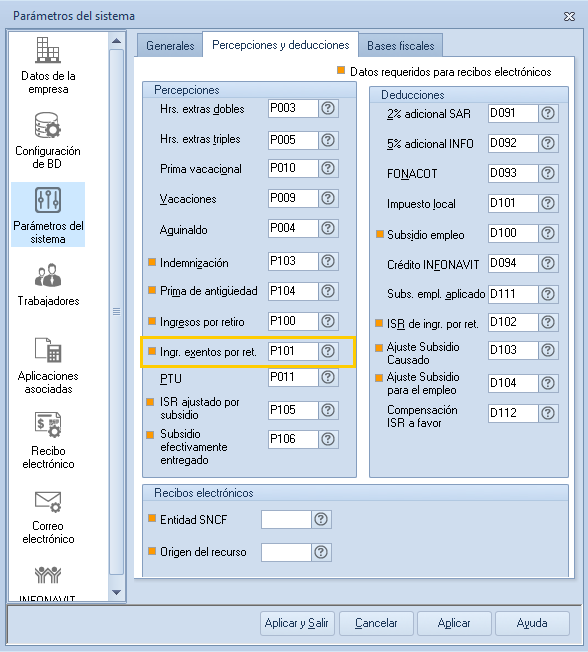Click help icon for Subsidio empleo
Image resolution: width=588 pixels, height=652 pixels.
point(548,233)
